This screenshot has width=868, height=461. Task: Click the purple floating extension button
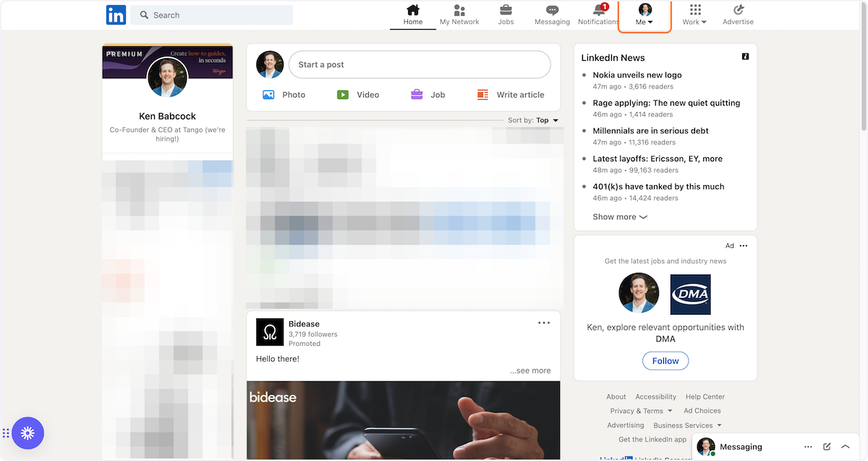click(27, 433)
